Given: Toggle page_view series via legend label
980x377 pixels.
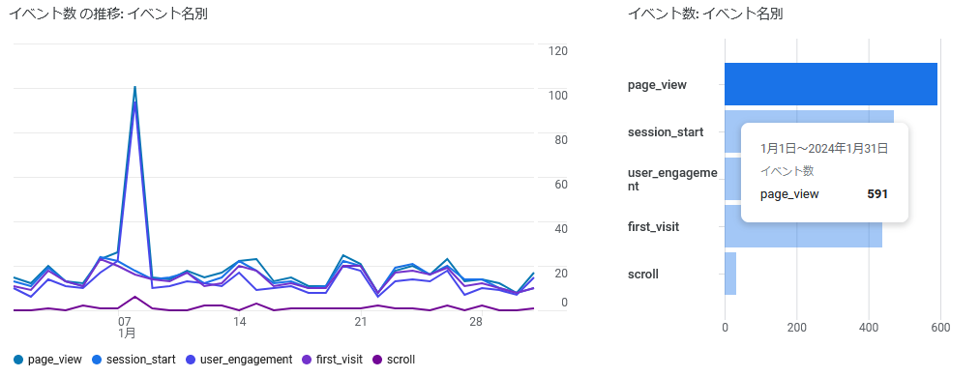Looking at the screenshot, I should 55,360.
